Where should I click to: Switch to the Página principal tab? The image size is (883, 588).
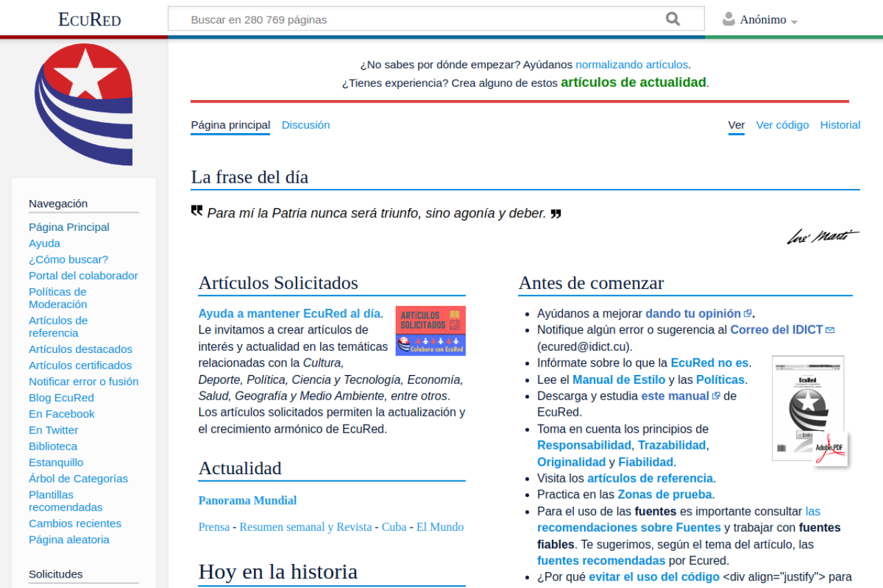[230, 125]
